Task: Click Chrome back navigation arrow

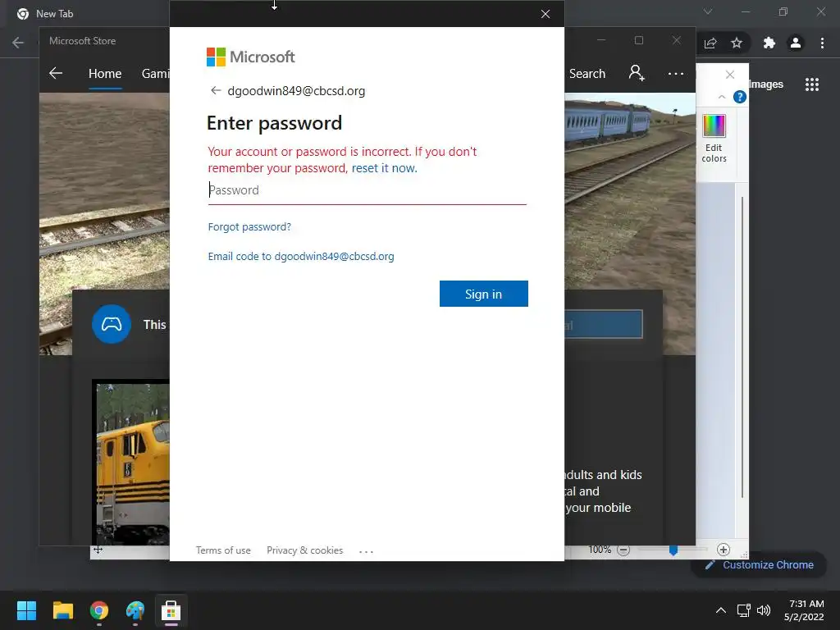Action: pyautogui.click(x=18, y=43)
